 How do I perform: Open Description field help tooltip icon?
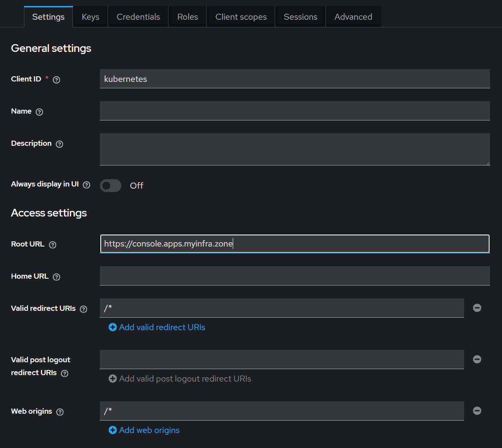tap(60, 144)
